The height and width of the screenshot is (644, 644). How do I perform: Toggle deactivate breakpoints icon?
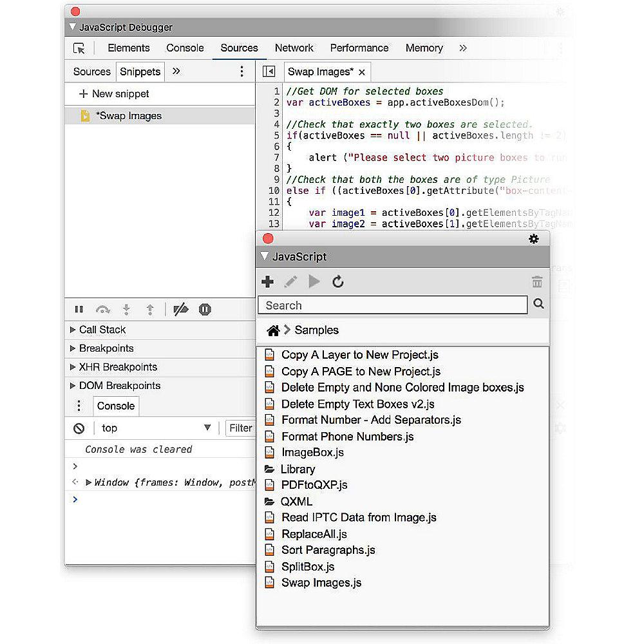coord(181,310)
